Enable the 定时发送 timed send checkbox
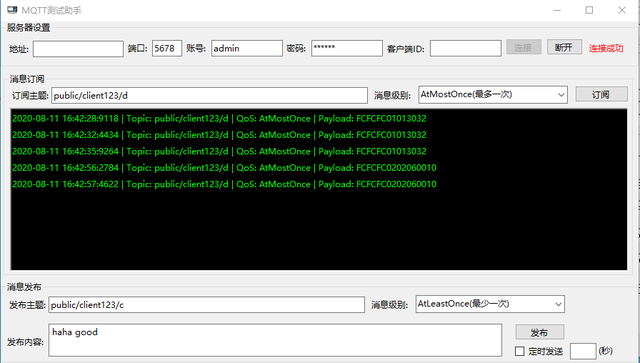The width and height of the screenshot is (640, 363). 520,351
